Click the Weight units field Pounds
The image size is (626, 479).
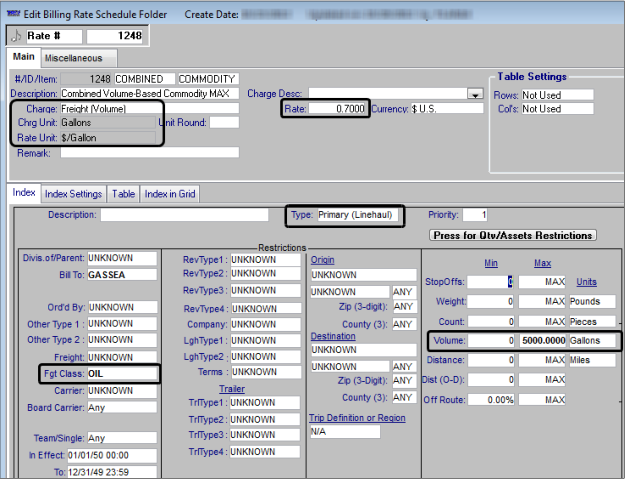[x=592, y=301]
